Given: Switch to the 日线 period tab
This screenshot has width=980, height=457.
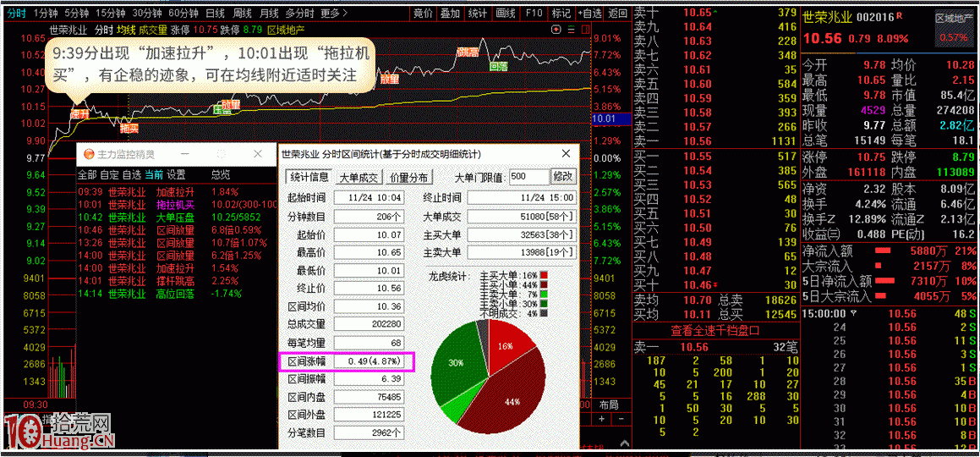Looking at the screenshot, I should pos(216,13).
